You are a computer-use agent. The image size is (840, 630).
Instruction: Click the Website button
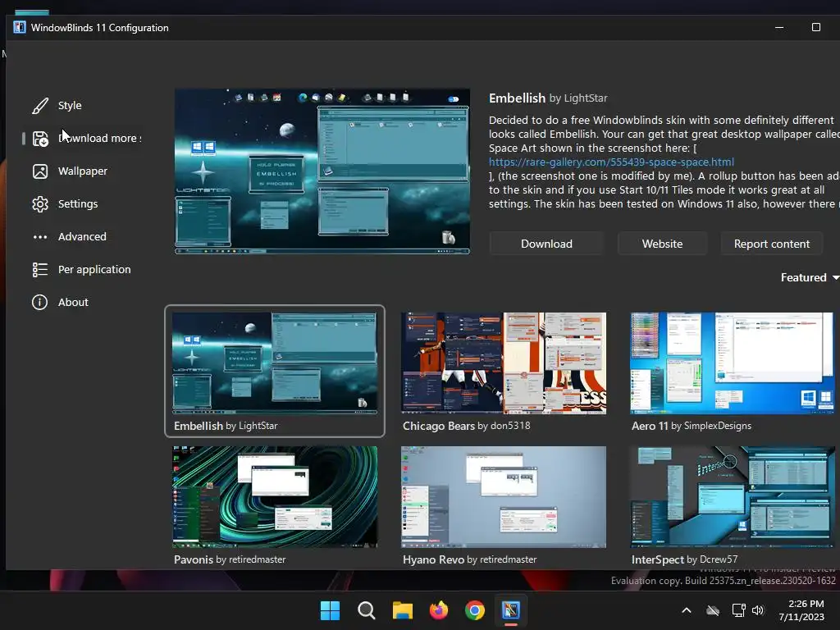[662, 244]
